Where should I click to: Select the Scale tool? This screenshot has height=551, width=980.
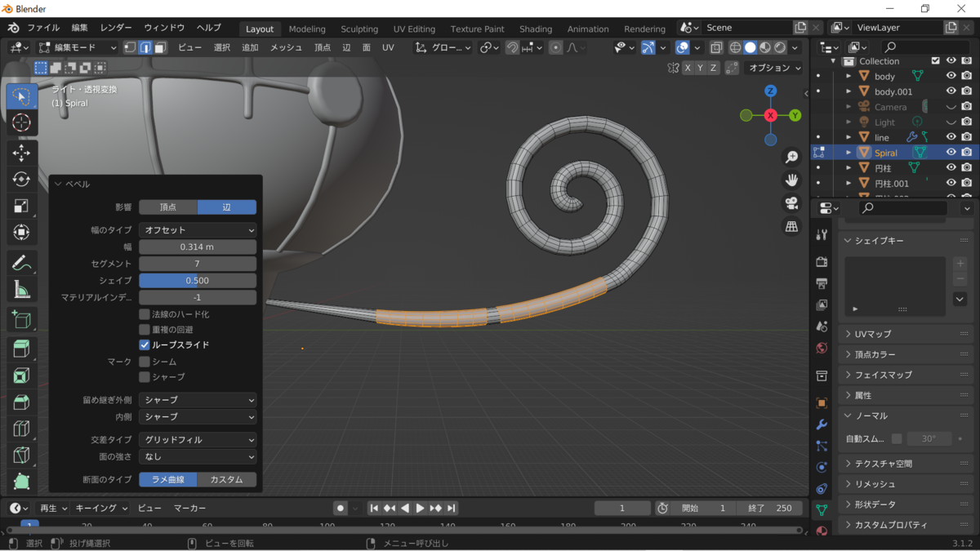pyautogui.click(x=22, y=206)
